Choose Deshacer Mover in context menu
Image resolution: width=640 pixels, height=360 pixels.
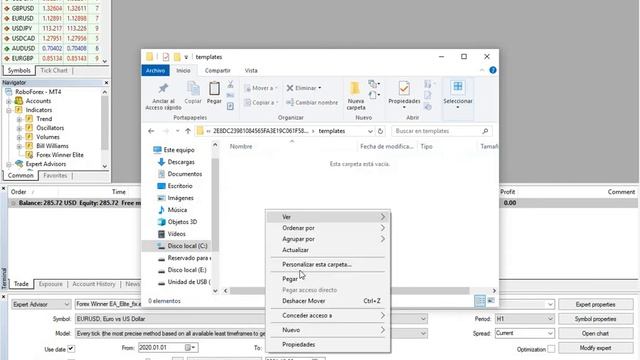[x=328, y=301]
